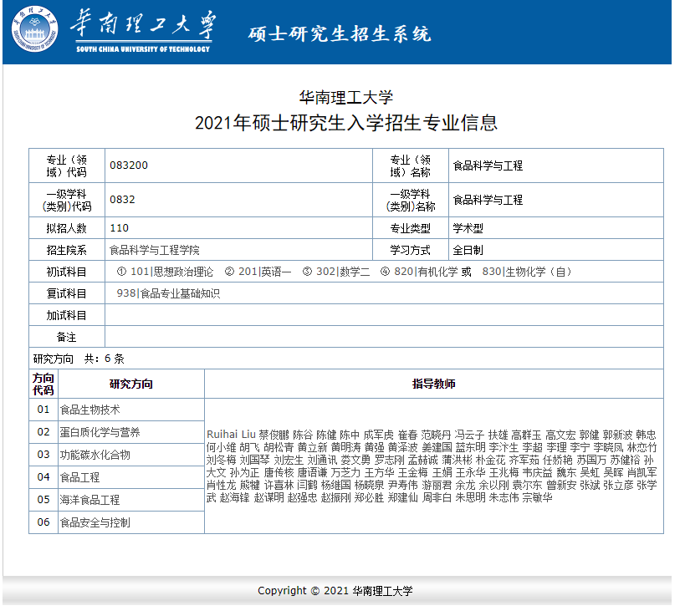The height and width of the screenshot is (616, 685).
Task: Click the 研究方向 column header
Action: tap(131, 384)
